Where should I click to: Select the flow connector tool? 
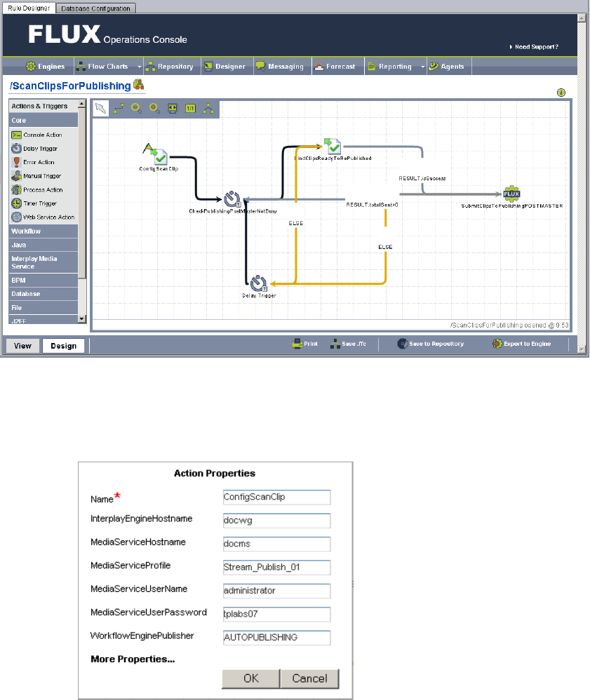(x=119, y=109)
